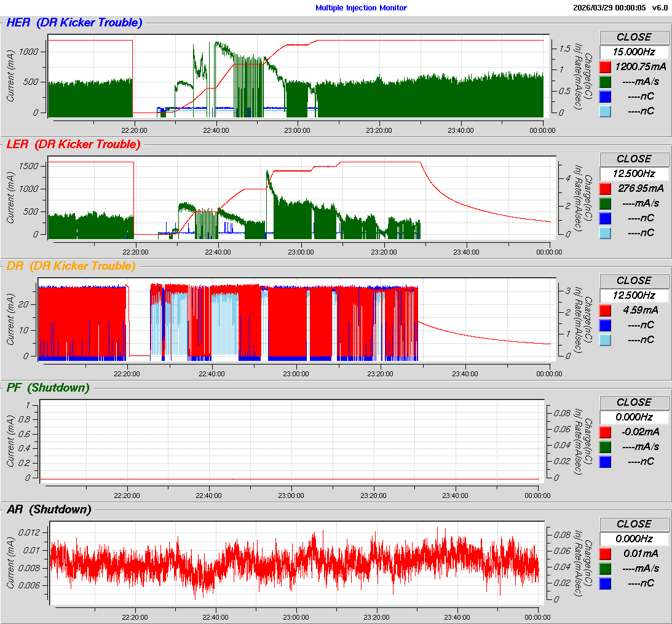Select LER red 276.95mA current swatch

click(x=605, y=189)
